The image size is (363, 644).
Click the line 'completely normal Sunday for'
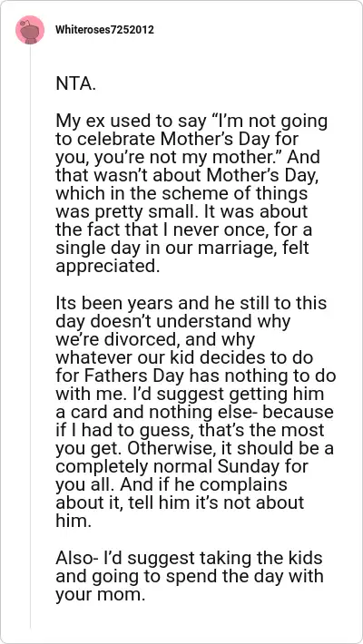pos(181,465)
